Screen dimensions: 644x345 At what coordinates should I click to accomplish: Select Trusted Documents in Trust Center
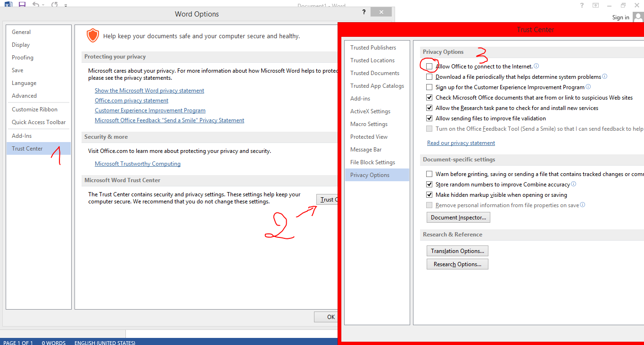pyautogui.click(x=377, y=73)
